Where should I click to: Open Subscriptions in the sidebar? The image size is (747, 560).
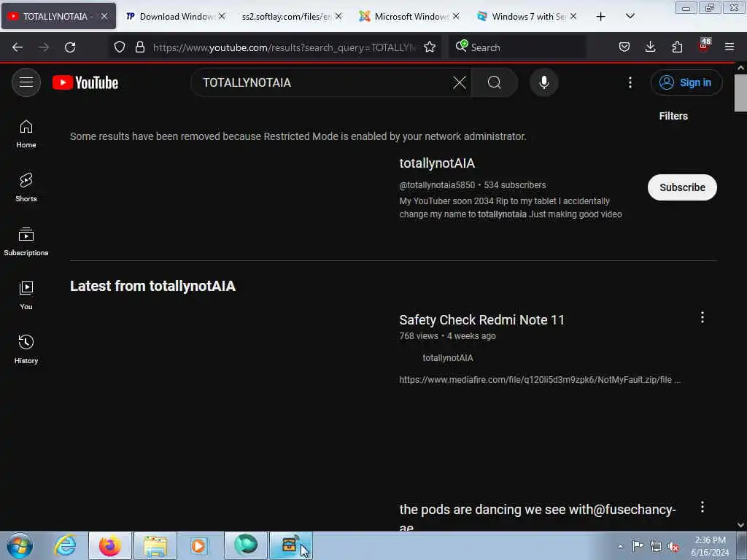click(26, 242)
